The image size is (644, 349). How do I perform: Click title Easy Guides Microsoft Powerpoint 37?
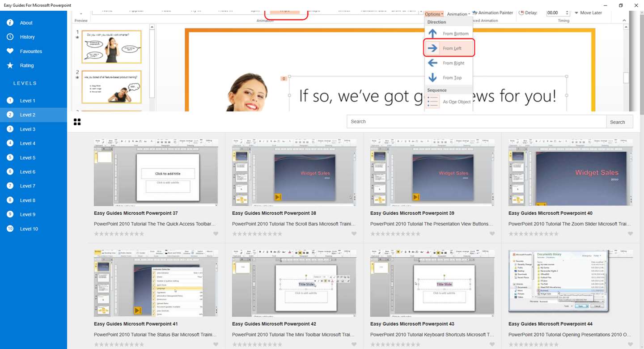(136, 213)
